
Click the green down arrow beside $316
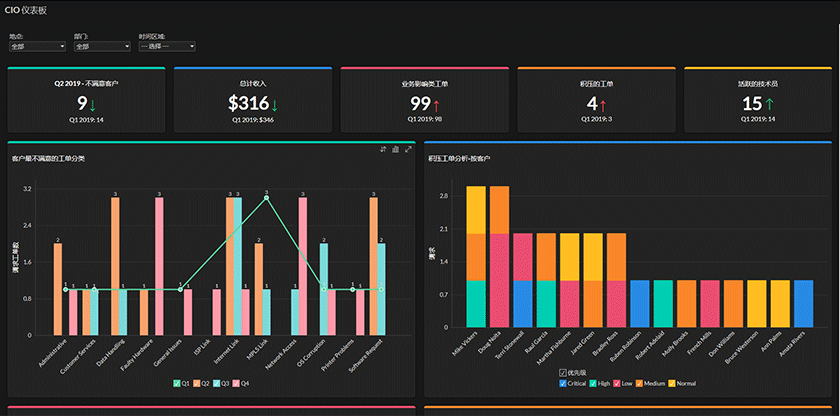pyautogui.click(x=275, y=105)
